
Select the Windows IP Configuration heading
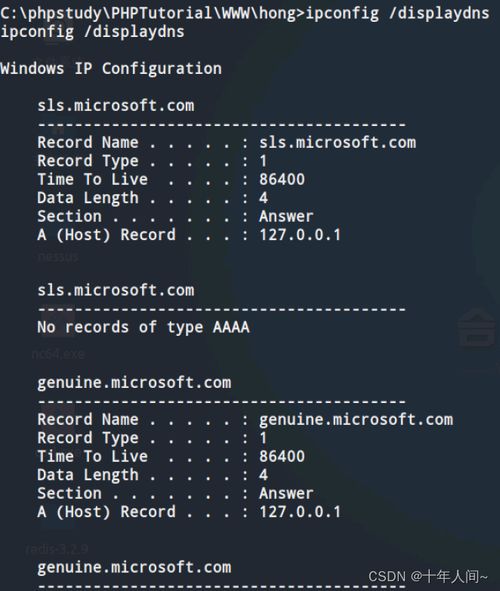tap(111, 69)
